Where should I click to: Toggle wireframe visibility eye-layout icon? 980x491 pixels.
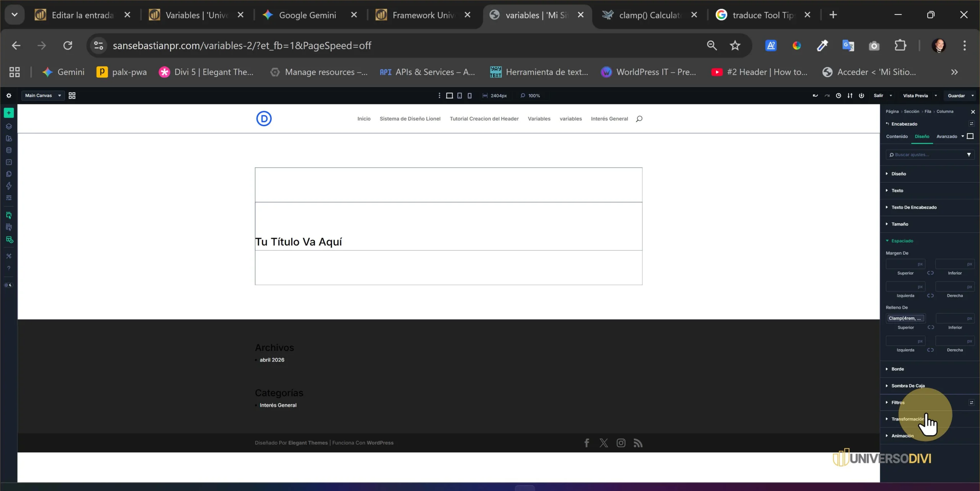(9, 240)
